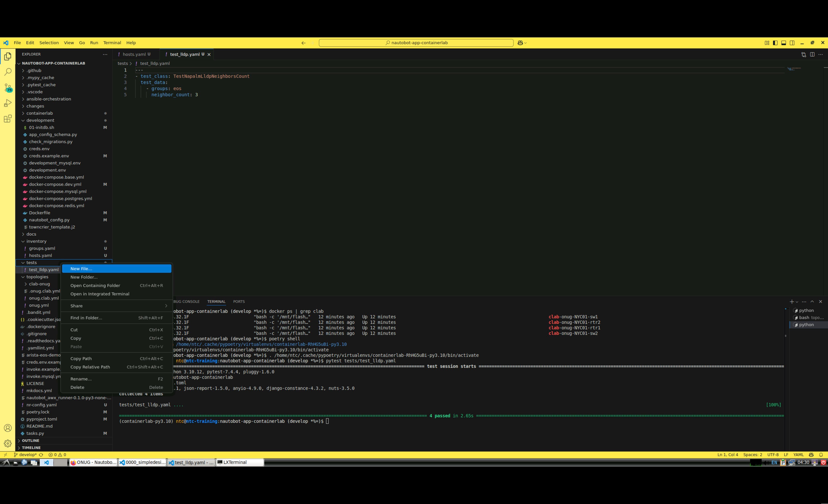Open Run and Debug view
Image resolution: width=828 pixels, height=504 pixels.
click(x=8, y=103)
